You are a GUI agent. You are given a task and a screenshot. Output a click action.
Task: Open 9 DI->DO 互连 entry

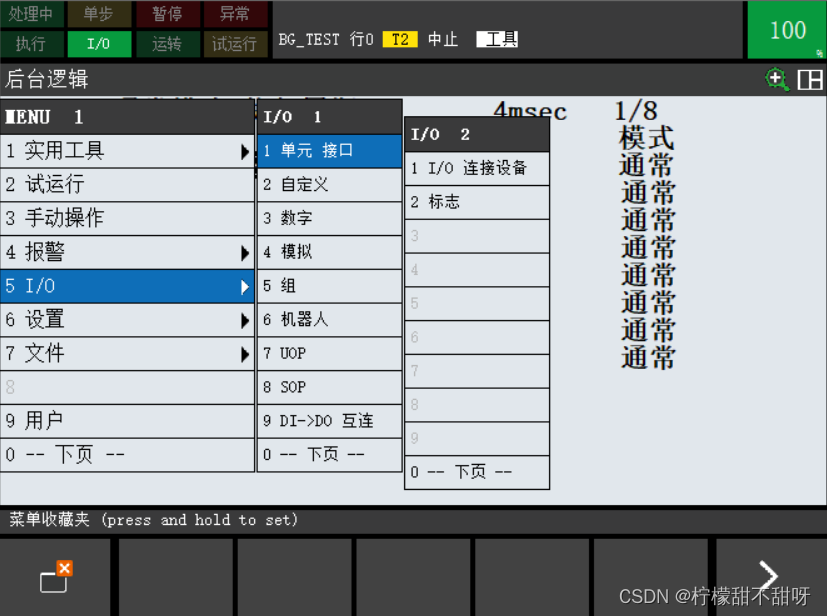[330, 421]
